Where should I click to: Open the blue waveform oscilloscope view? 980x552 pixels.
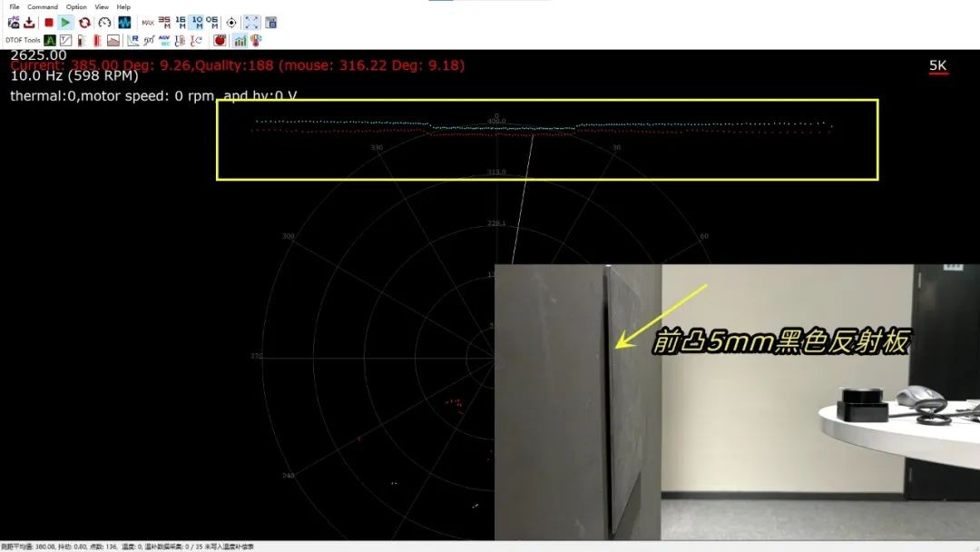click(x=124, y=23)
